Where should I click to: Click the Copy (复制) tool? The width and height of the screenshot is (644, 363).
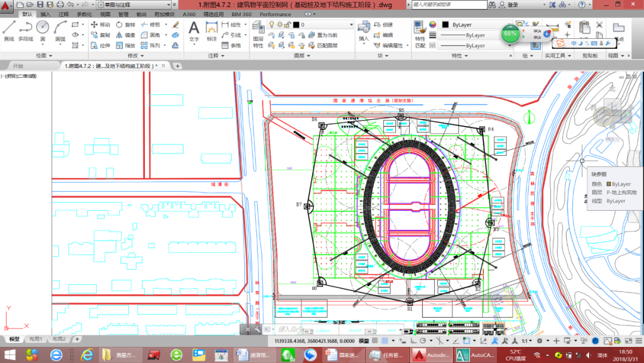click(100, 35)
